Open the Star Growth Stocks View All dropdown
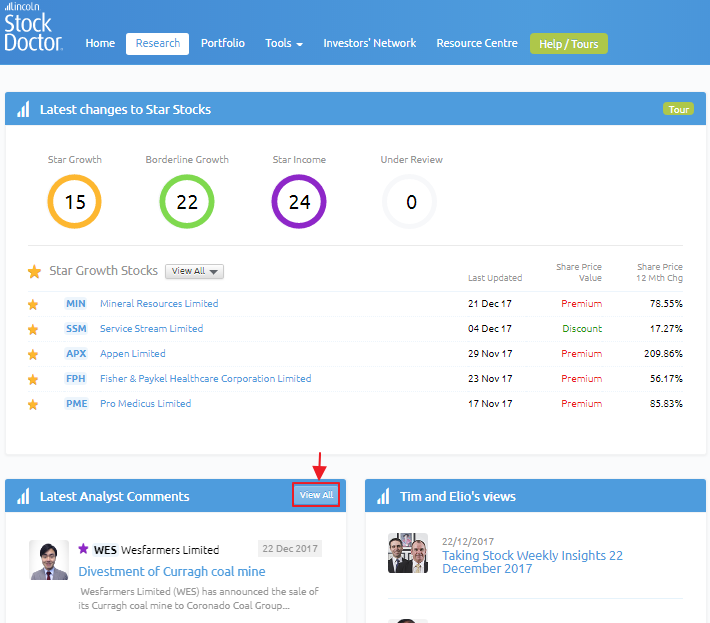This screenshot has height=623, width=710. (x=194, y=271)
